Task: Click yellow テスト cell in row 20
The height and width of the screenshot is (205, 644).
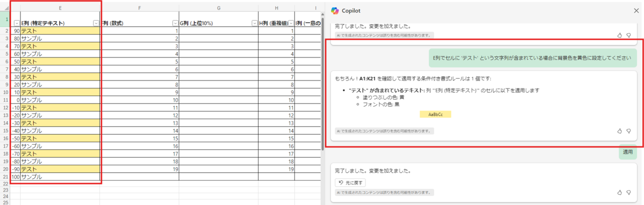Action: click(60, 169)
